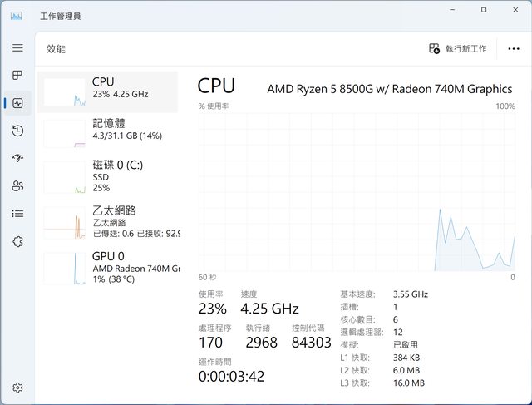This screenshot has height=405, width=532.
Task: Select 磁碟 0 (C:) disk entry
Action: pos(108,176)
